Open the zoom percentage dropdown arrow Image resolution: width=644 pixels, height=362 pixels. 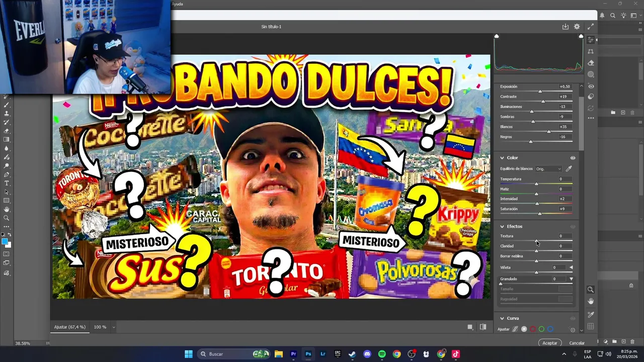(x=114, y=327)
